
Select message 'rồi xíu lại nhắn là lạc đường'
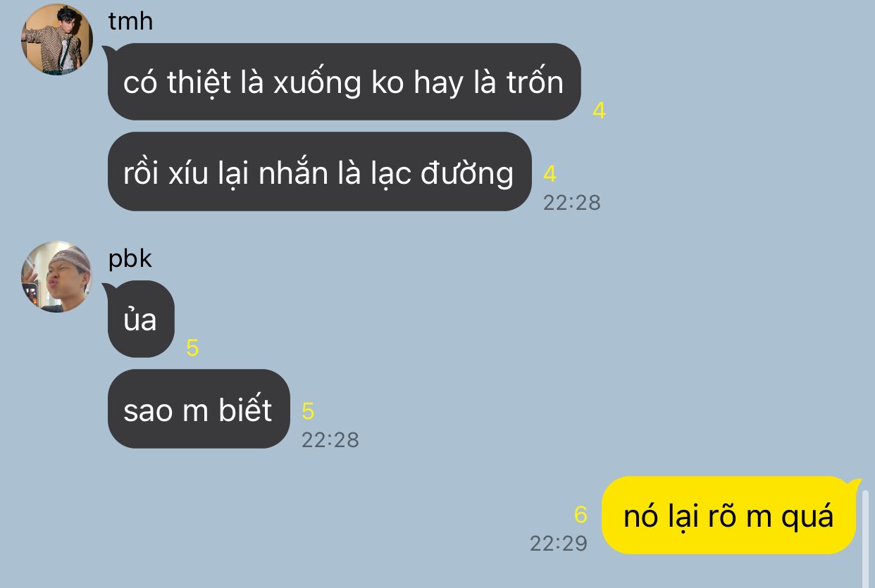tap(318, 172)
